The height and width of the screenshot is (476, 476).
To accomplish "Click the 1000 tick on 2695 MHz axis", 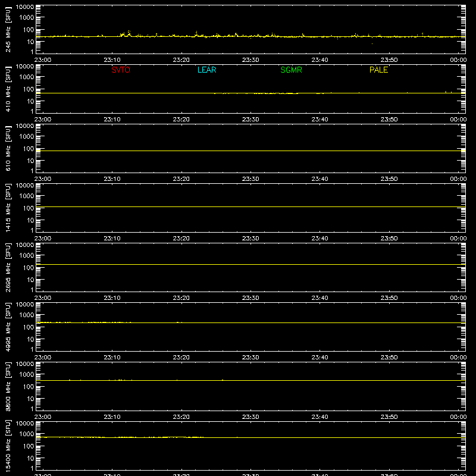I will (x=27, y=256).
